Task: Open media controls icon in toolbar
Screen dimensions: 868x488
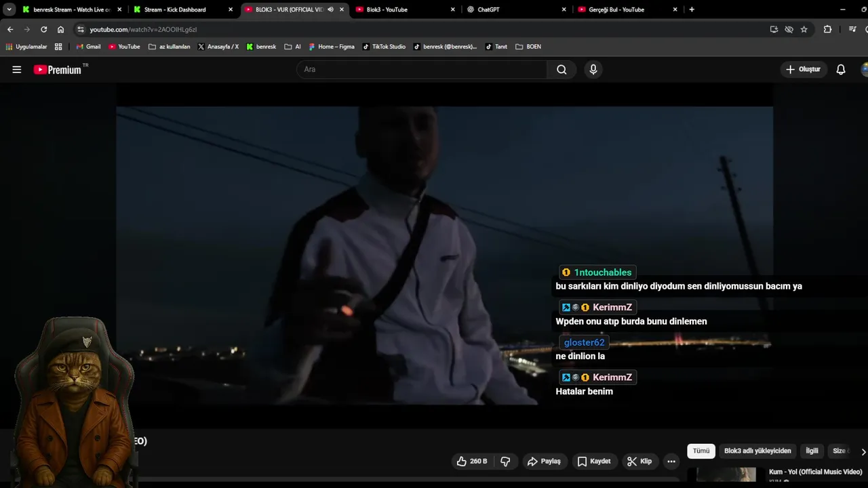Action: [852, 29]
